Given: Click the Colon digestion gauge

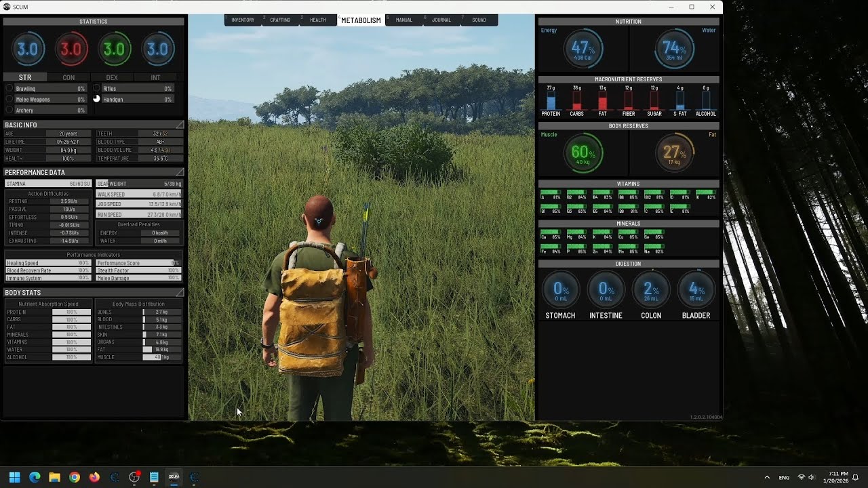Looking at the screenshot, I should (x=651, y=290).
